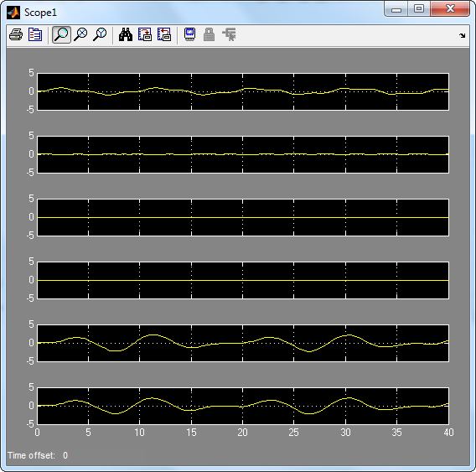Click the Signal selection icon
This screenshot has width=476, height=472.
(x=229, y=34)
